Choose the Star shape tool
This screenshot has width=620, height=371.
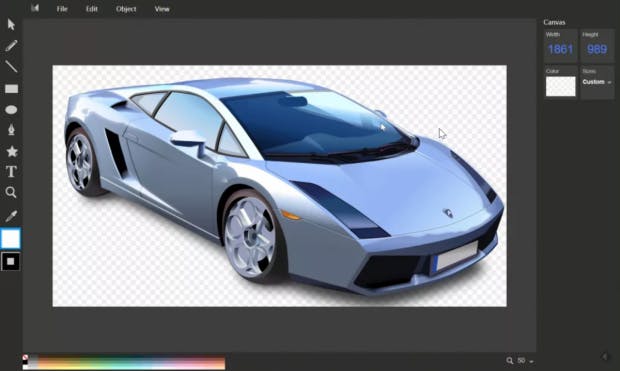pyautogui.click(x=11, y=151)
